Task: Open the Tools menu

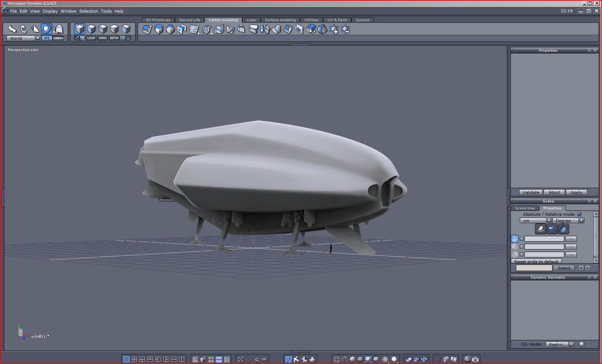Action: [x=106, y=11]
